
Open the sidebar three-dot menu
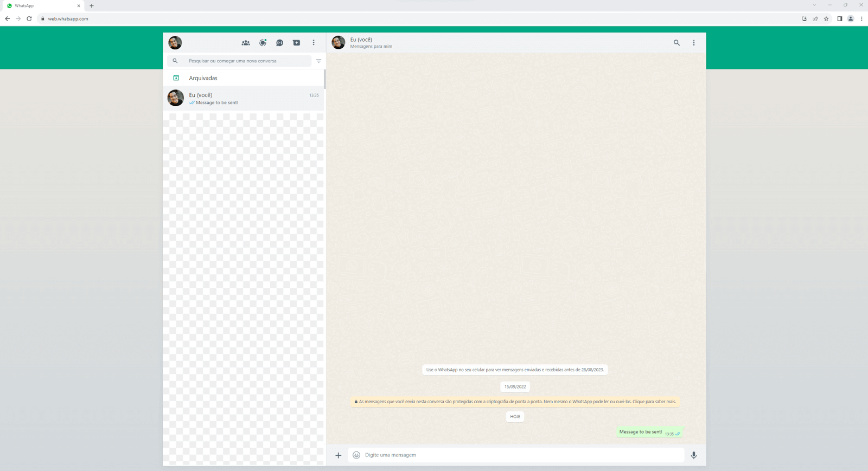[314, 43]
